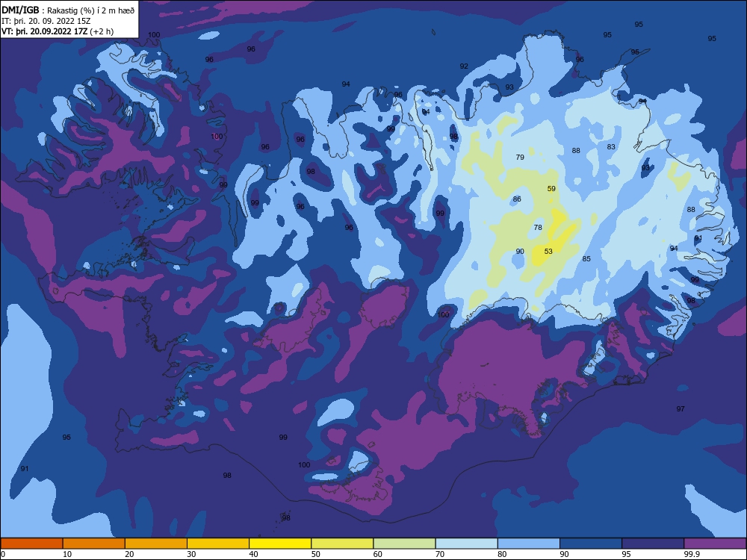The image size is (747, 560).
Task: Click the 90–95 medium blue legend swatch
Action: pyautogui.click(x=591, y=544)
